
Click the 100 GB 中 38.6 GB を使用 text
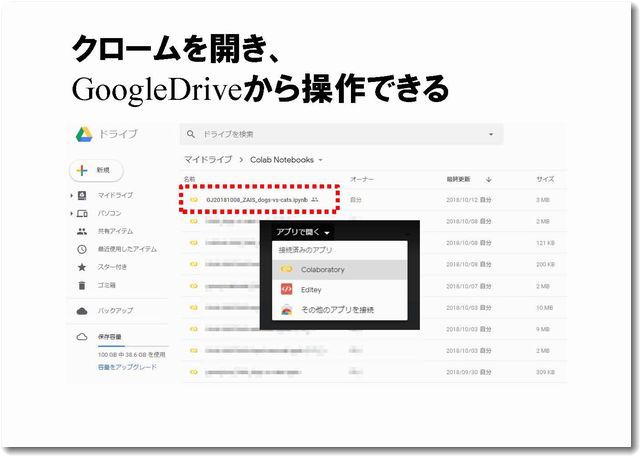[x=131, y=355]
